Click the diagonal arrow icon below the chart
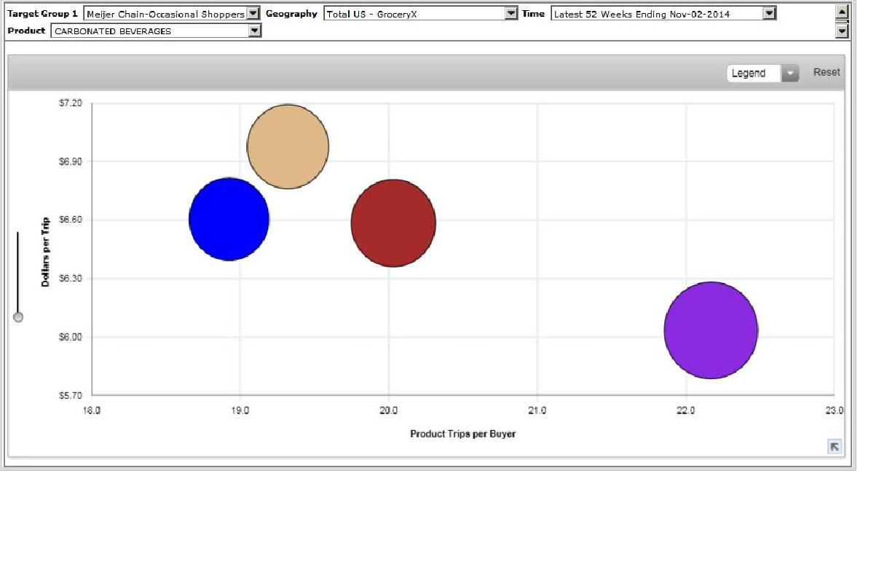 click(835, 447)
